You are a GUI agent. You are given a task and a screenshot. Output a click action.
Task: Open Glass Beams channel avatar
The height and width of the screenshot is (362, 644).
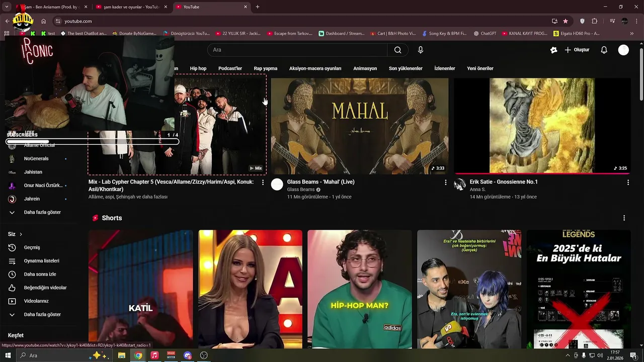click(x=277, y=184)
